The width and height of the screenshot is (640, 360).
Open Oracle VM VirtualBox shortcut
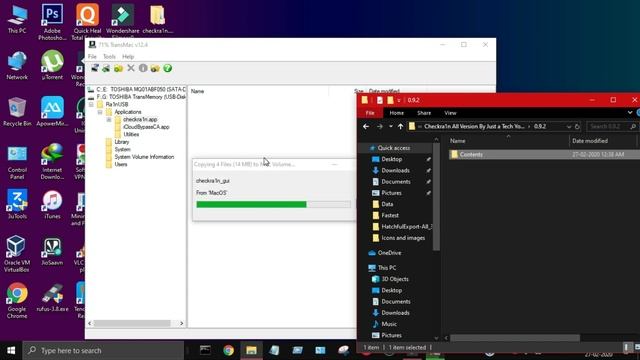(17, 254)
